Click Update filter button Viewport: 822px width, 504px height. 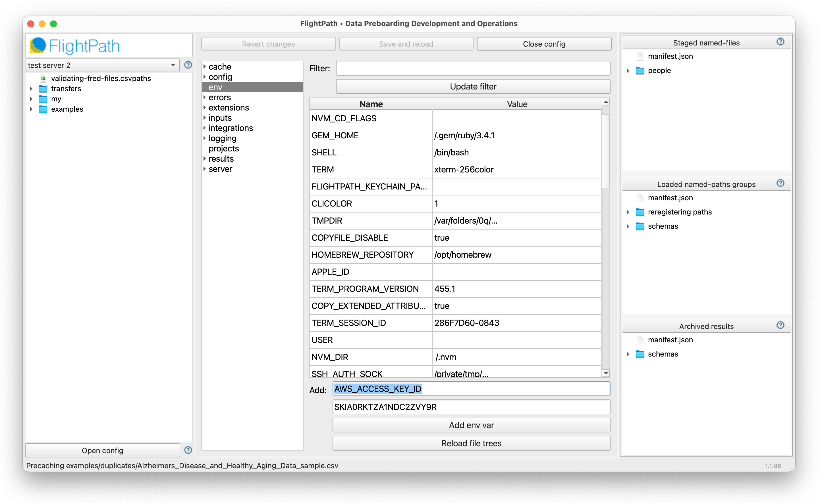pyautogui.click(x=473, y=87)
